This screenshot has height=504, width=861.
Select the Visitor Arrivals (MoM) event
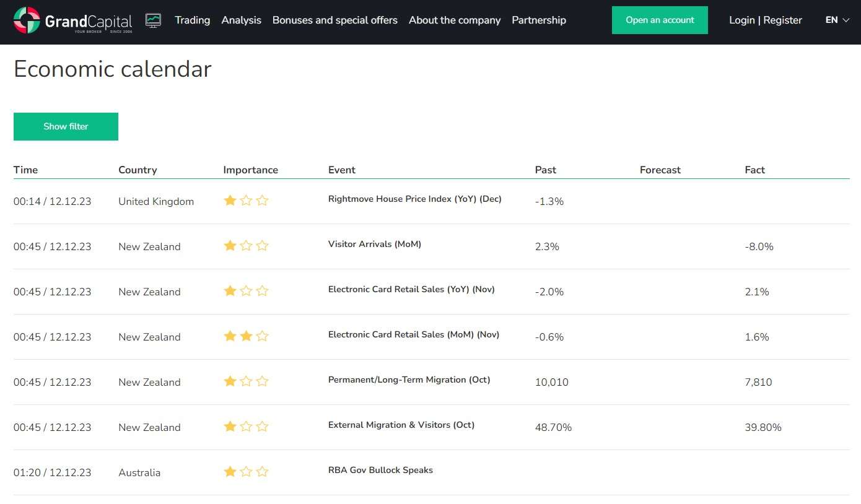(x=375, y=245)
